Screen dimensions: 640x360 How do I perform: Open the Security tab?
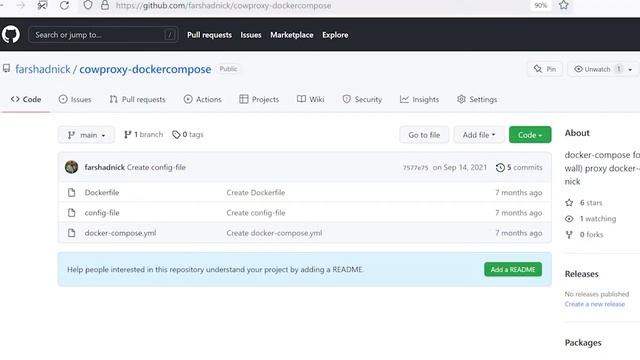click(x=362, y=99)
